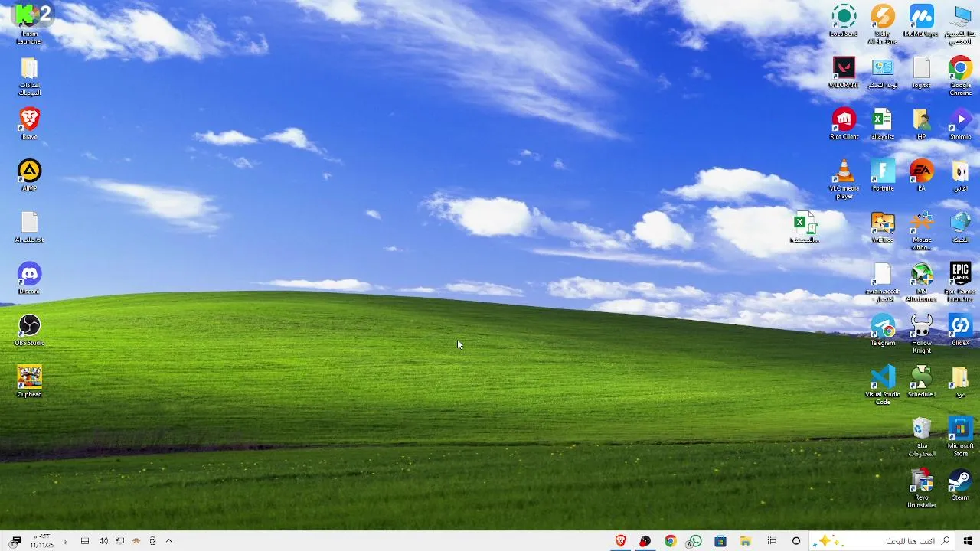The width and height of the screenshot is (980, 551).
Task: Launch MSI Afterburner from the desktop
Action: (921, 282)
